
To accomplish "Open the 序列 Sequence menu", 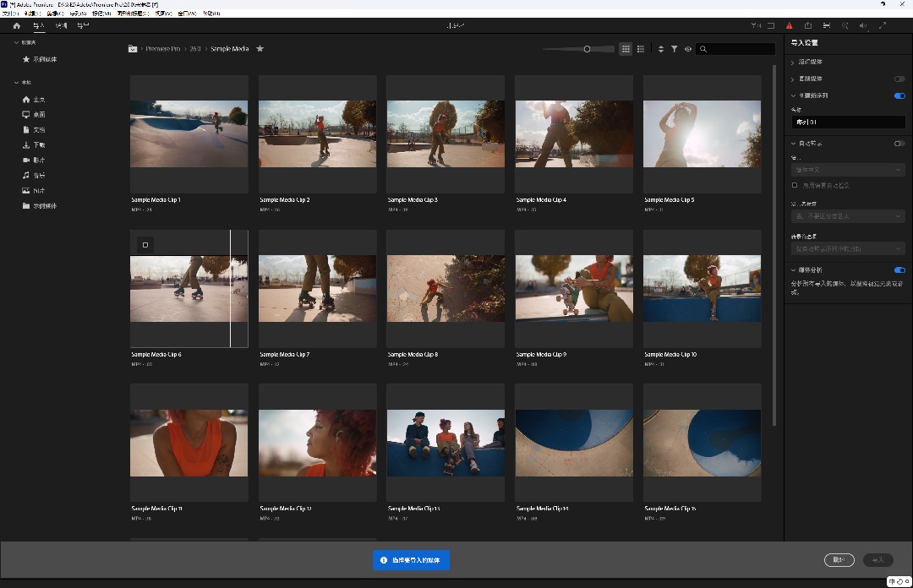I will click(78, 14).
